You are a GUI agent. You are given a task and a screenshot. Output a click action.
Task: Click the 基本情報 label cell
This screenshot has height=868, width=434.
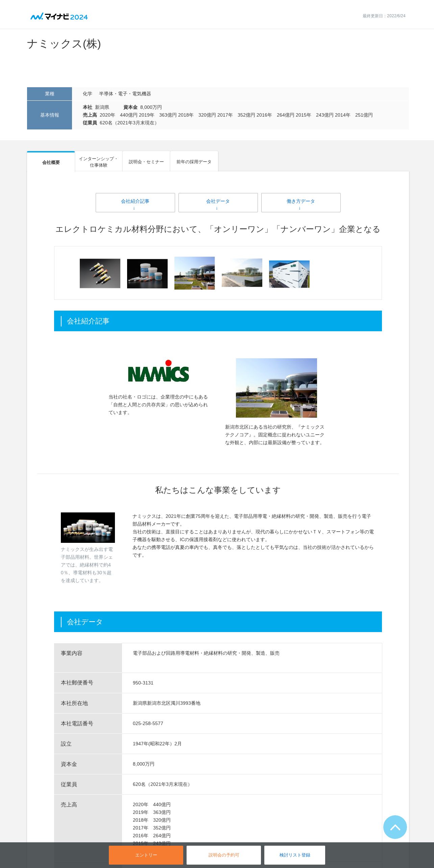[49, 115]
